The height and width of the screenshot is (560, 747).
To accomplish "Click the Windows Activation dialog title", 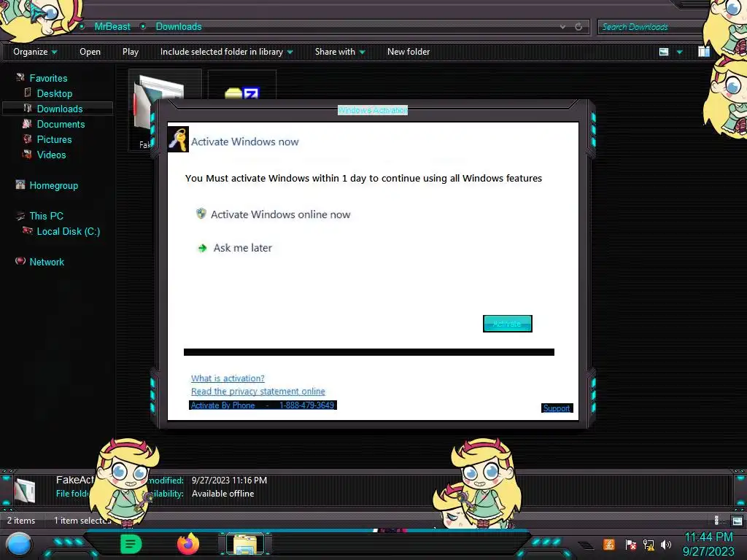I will point(373,110).
